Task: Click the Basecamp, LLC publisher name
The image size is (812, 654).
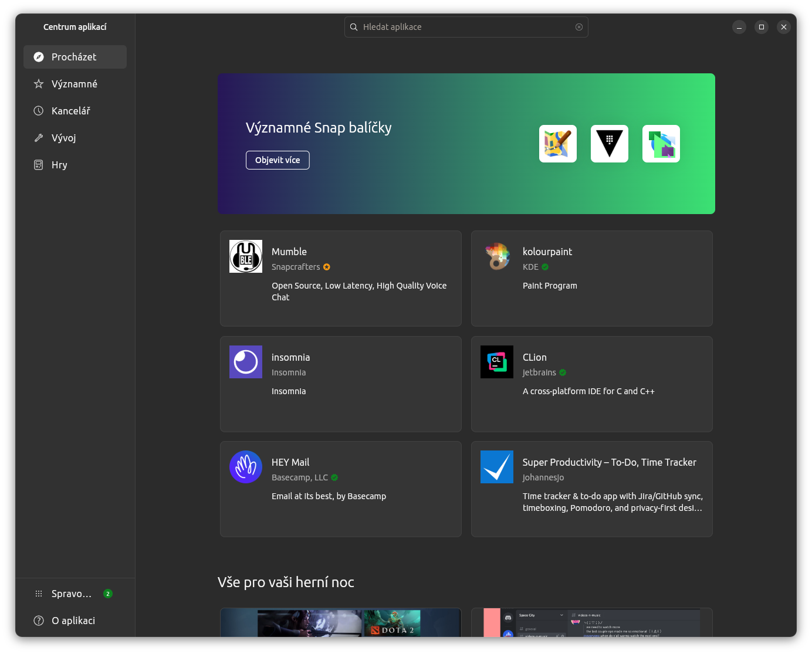Action: point(300,477)
